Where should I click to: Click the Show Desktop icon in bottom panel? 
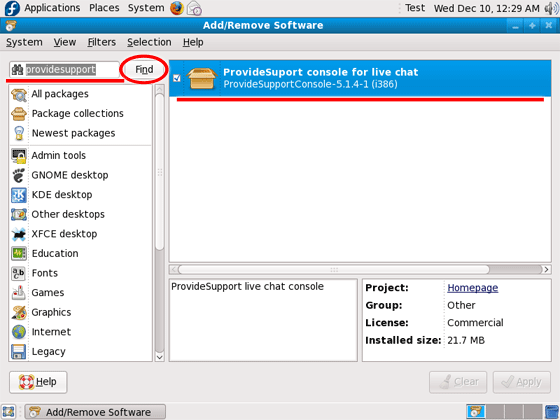coord(9,412)
